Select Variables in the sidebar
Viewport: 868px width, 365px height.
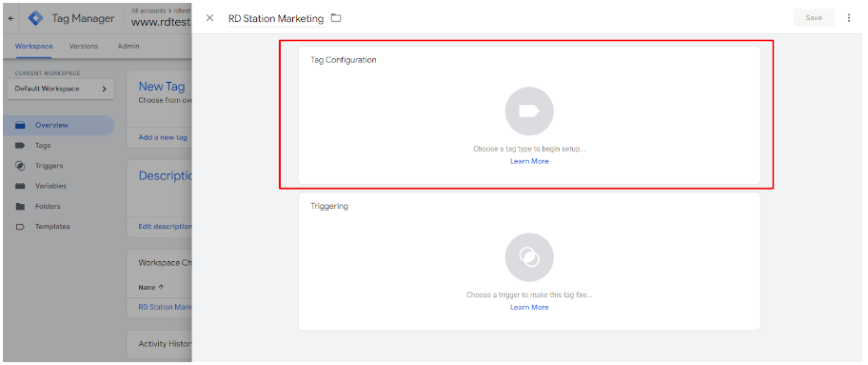tap(58, 186)
